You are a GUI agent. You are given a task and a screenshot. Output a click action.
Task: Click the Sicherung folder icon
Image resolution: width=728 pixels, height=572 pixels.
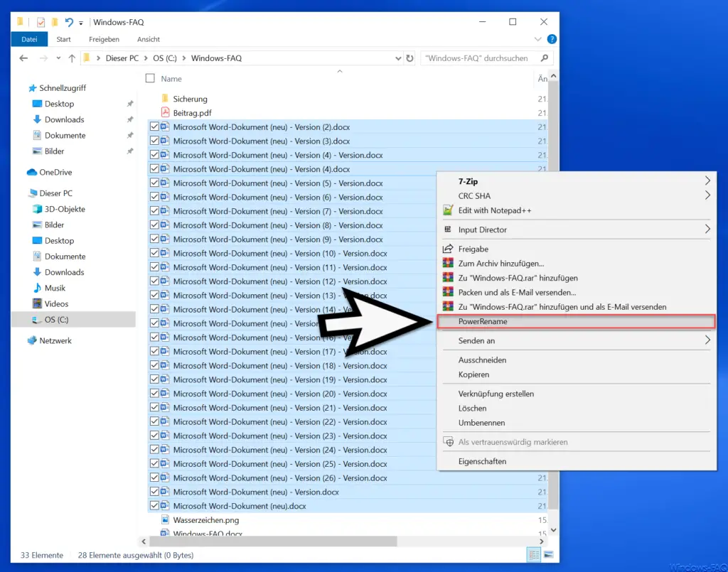(x=165, y=98)
